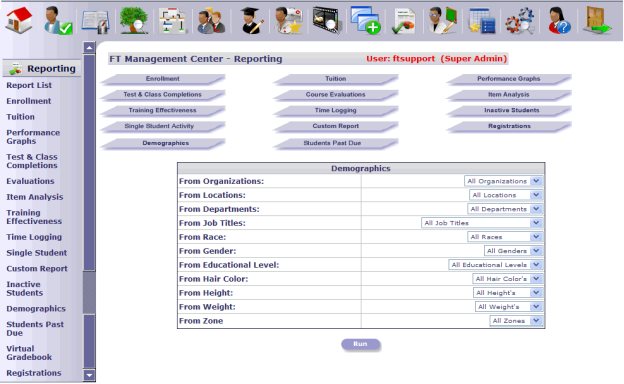
Task: Open Performance Graphs in the sidebar
Action: coord(33,137)
